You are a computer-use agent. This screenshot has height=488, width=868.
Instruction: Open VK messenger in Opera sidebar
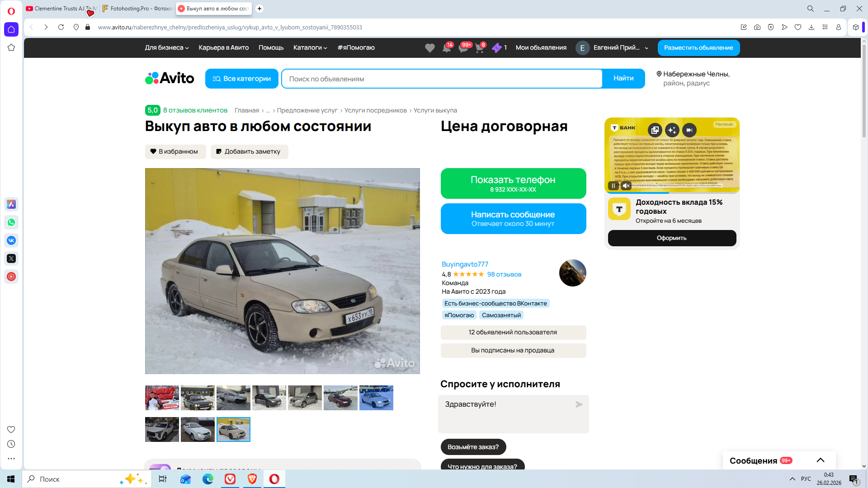[x=11, y=240]
